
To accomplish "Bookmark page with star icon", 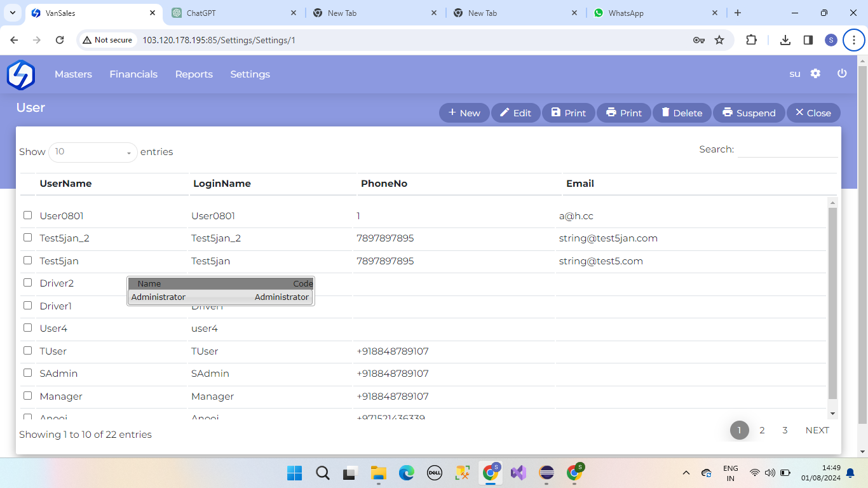I will click(719, 40).
